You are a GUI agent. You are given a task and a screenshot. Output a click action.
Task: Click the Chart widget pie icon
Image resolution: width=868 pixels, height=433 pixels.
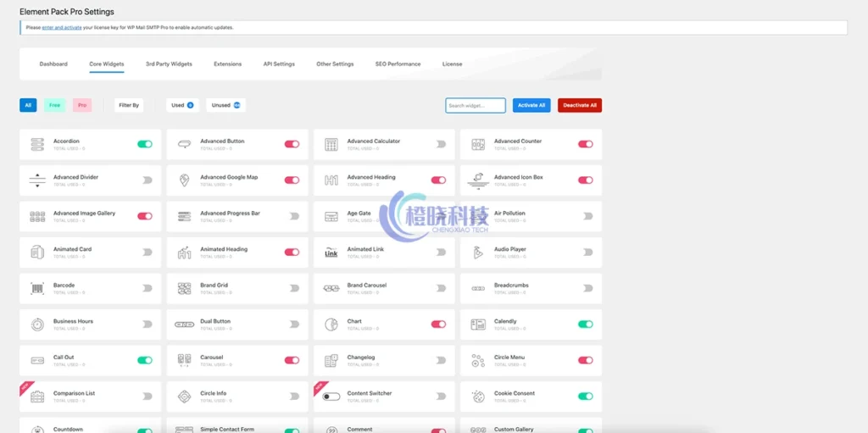[x=331, y=325]
